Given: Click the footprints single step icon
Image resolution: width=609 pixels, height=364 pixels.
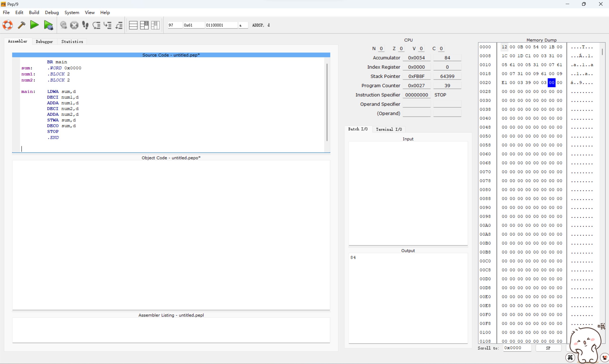Looking at the screenshot, I should tap(85, 25).
